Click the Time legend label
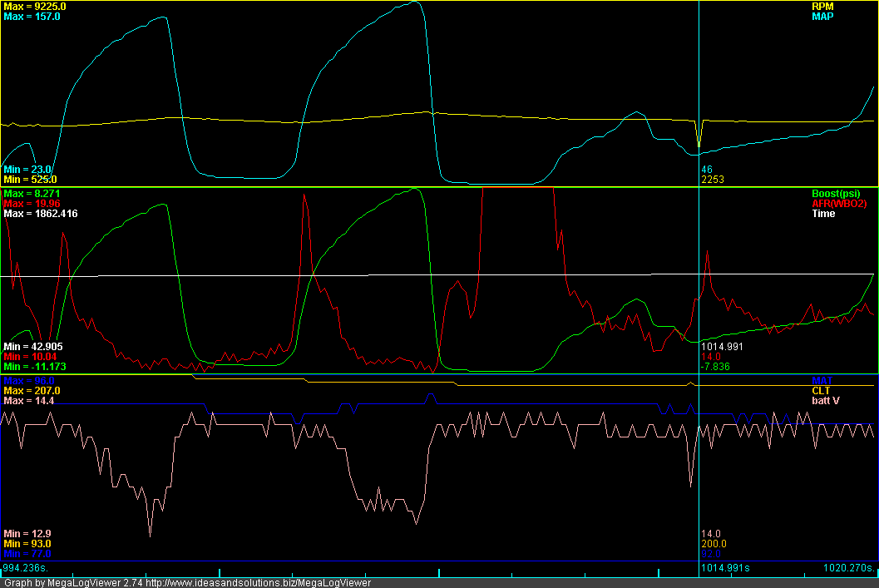 click(823, 214)
